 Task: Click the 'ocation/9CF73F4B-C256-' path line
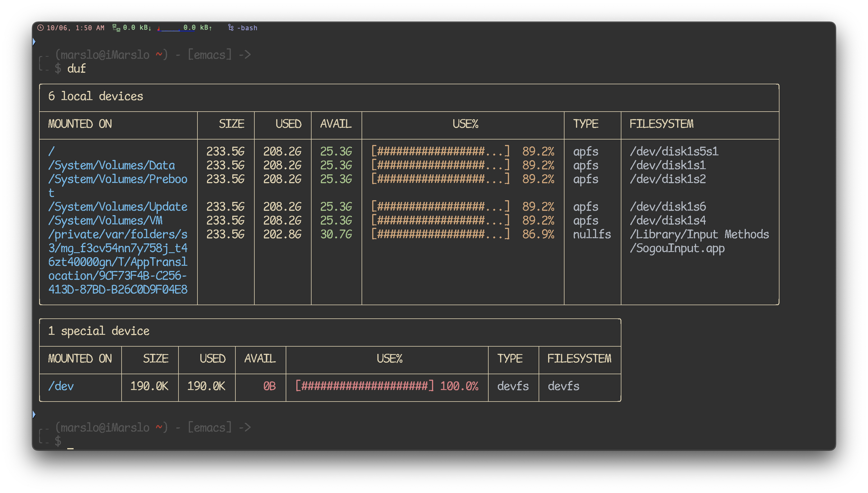[x=118, y=276]
